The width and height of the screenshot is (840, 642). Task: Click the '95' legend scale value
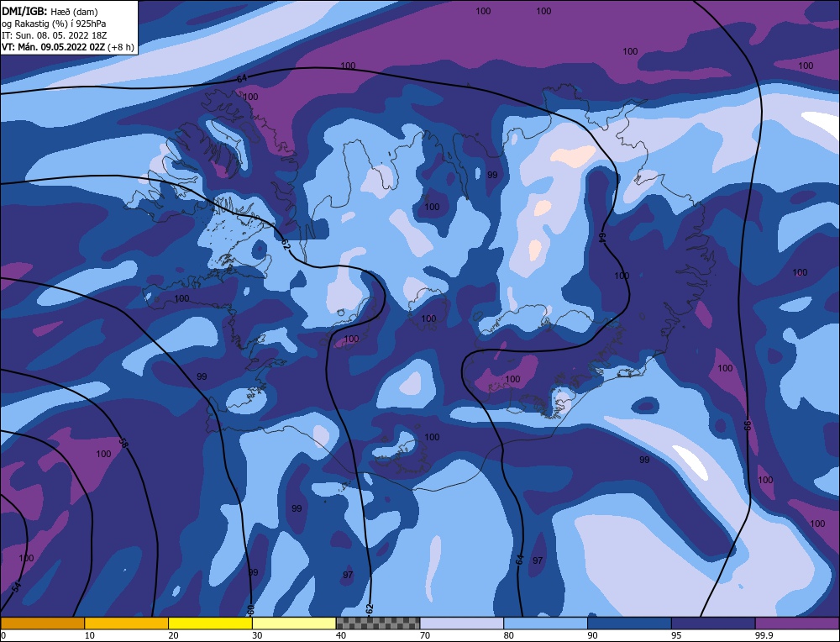[x=676, y=635]
